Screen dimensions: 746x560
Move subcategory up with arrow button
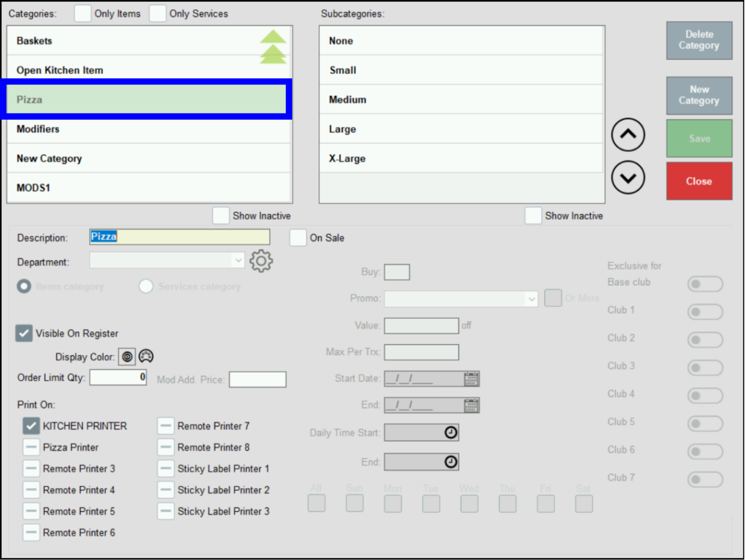point(627,135)
